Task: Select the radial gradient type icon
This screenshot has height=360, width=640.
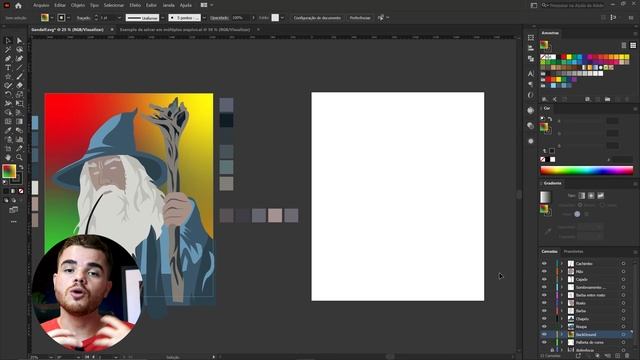Action: 591,196
